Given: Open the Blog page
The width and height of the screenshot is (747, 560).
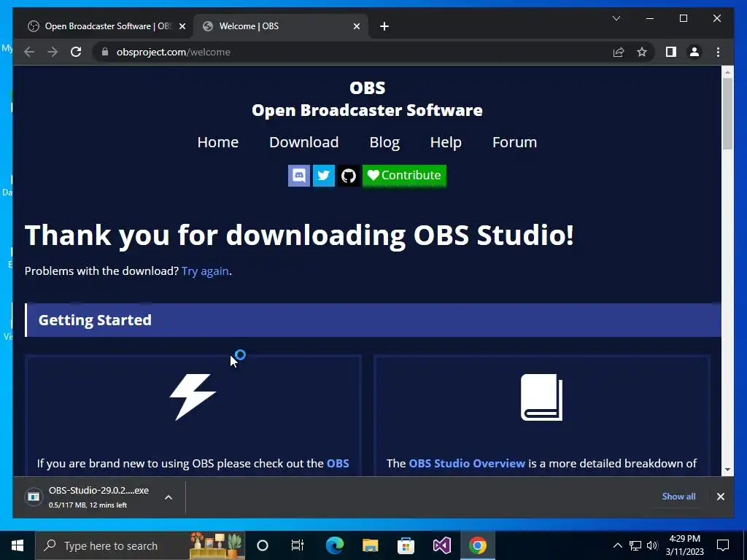Looking at the screenshot, I should [384, 142].
